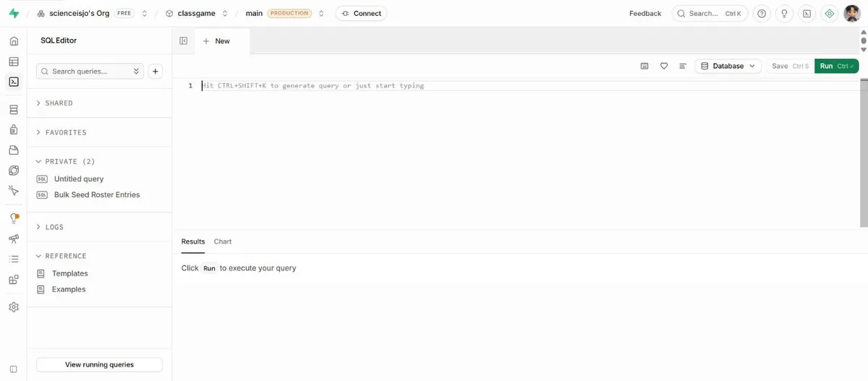868x381 pixels.
Task: Open the Logs list sidebar icon
Action: pos(14,259)
